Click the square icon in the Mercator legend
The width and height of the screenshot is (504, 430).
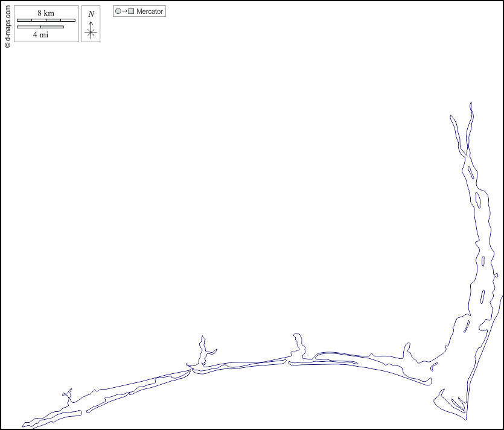[131, 11]
